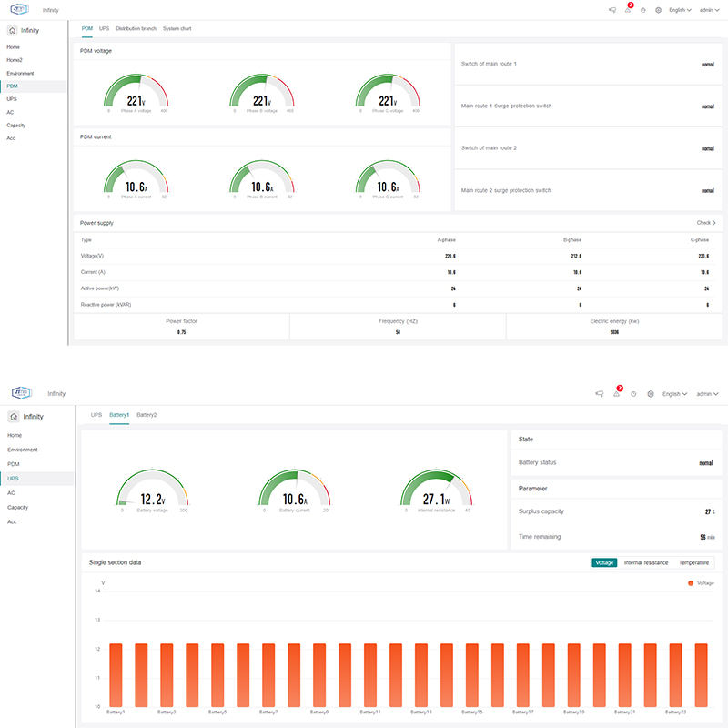Viewport: 728px width, 728px height.
Task: Click the settings gear in the top PDM header
Action: [x=658, y=10]
